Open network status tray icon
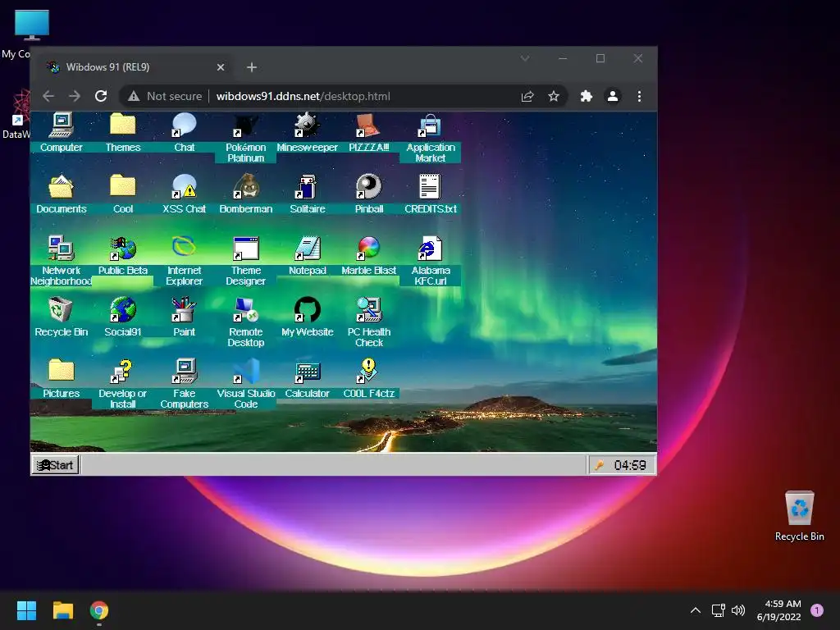Image resolution: width=840 pixels, height=630 pixels. pos(718,610)
